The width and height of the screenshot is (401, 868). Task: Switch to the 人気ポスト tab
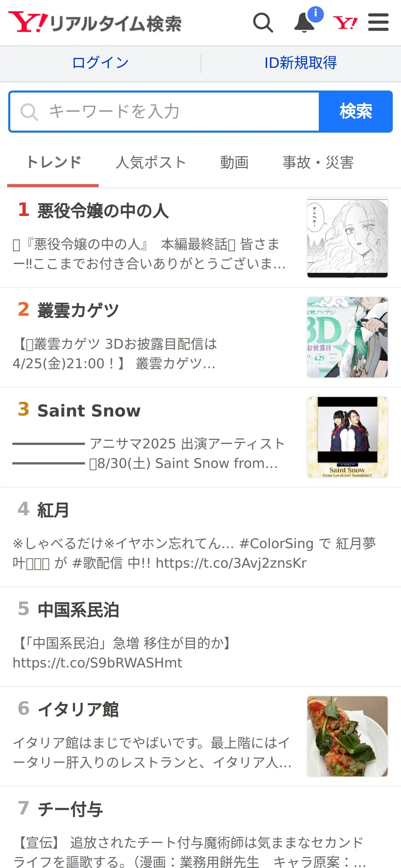pos(151,162)
